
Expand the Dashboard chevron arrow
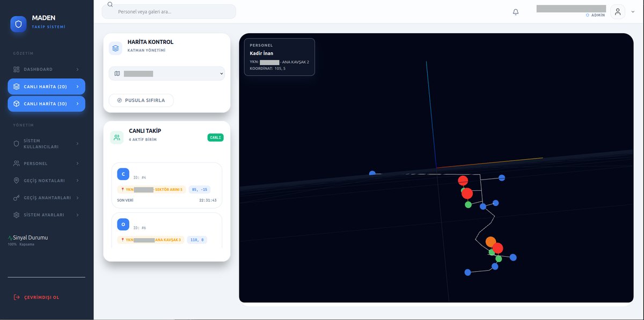click(x=77, y=69)
